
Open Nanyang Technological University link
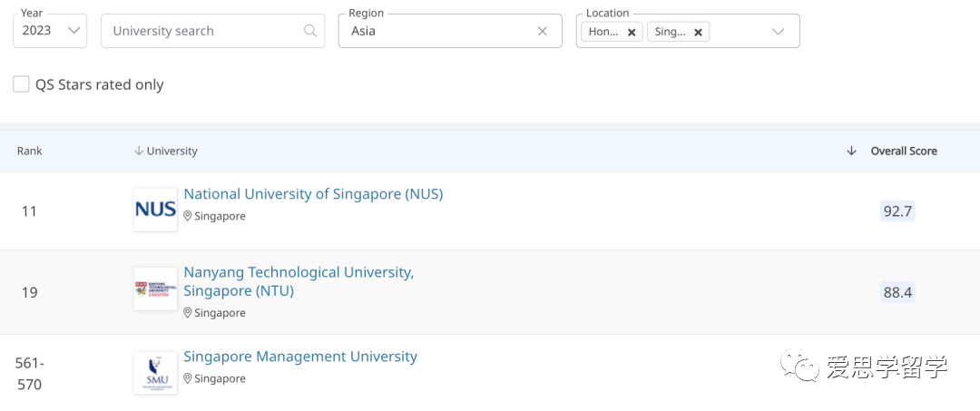coord(299,281)
